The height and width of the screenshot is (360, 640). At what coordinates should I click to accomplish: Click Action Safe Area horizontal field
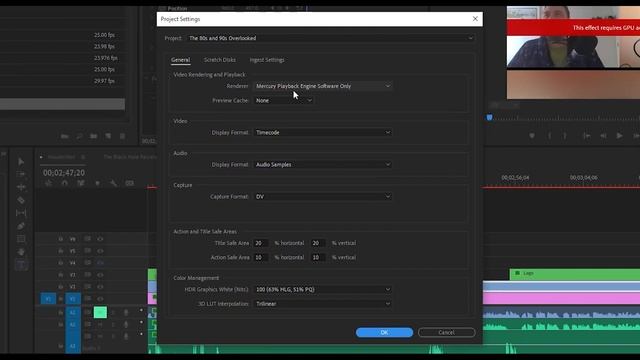point(261,258)
